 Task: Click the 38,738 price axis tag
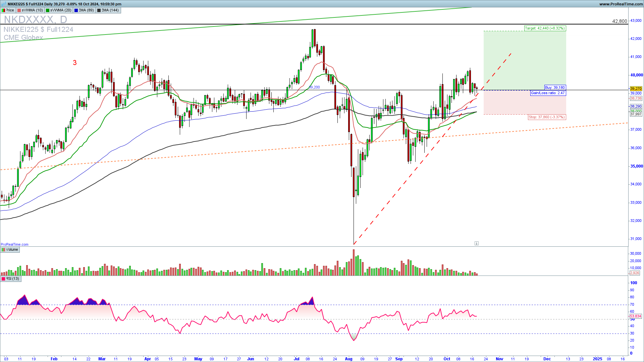[x=636, y=99]
